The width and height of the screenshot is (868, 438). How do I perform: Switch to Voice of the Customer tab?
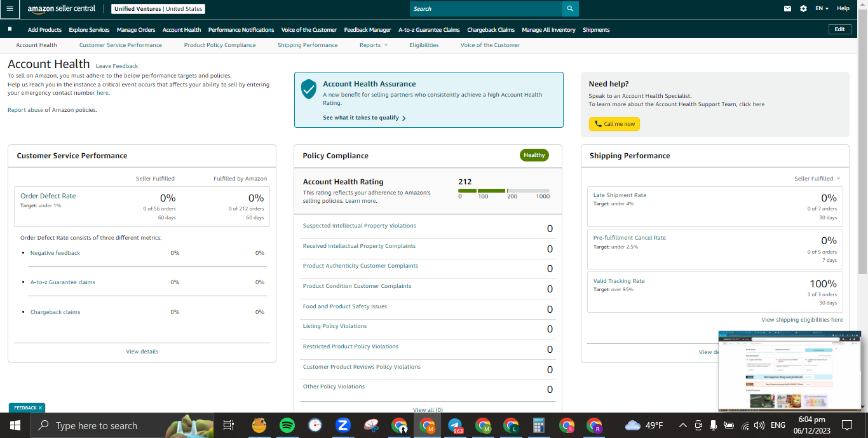click(490, 45)
